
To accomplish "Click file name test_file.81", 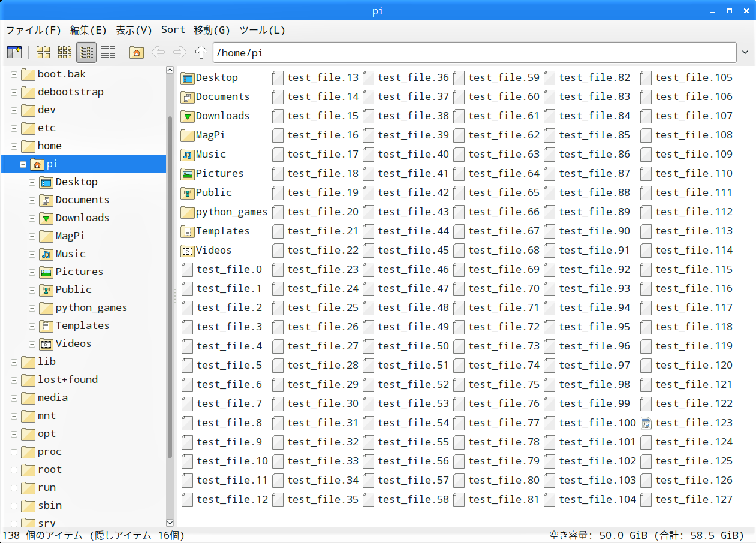I will [504, 500].
